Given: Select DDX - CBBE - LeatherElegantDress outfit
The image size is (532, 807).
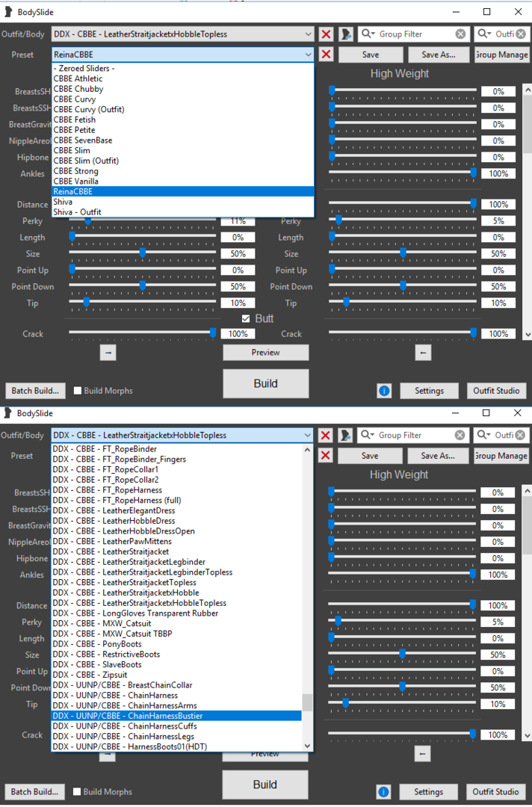Looking at the screenshot, I should 176,510.
